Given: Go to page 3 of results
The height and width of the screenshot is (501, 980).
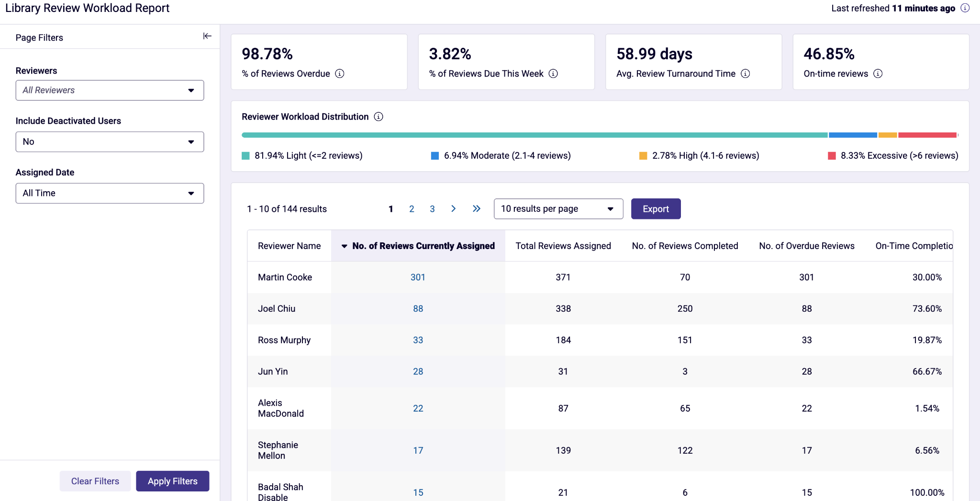Looking at the screenshot, I should point(432,209).
